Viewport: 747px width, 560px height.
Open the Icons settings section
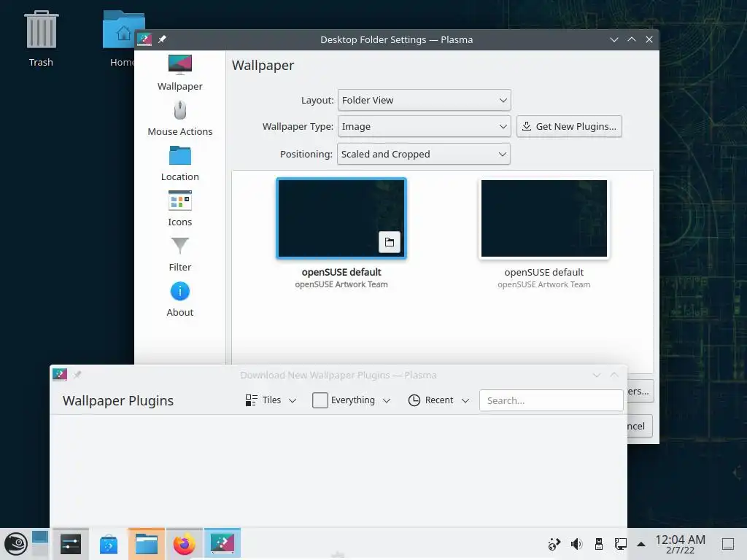point(179,208)
